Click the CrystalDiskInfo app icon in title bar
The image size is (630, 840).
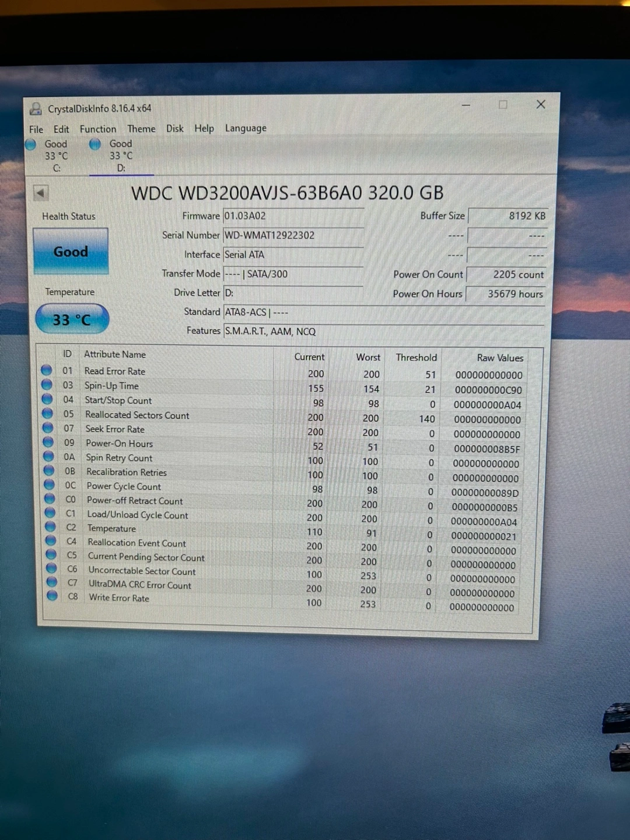(36, 109)
